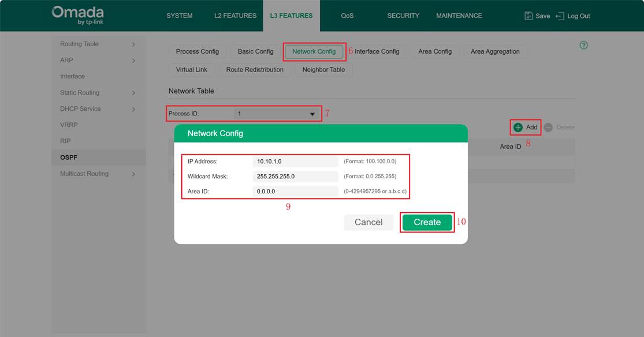Image resolution: width=644 pixels, height=337 pixels.
Task: Select the Interface Config tab
Action: [x=377, y=51]
